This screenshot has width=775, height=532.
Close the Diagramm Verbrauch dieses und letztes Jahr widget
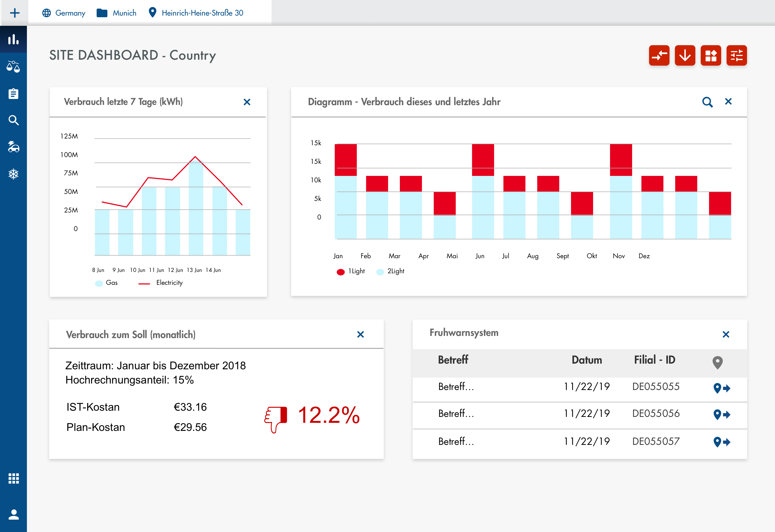(728, 101)
